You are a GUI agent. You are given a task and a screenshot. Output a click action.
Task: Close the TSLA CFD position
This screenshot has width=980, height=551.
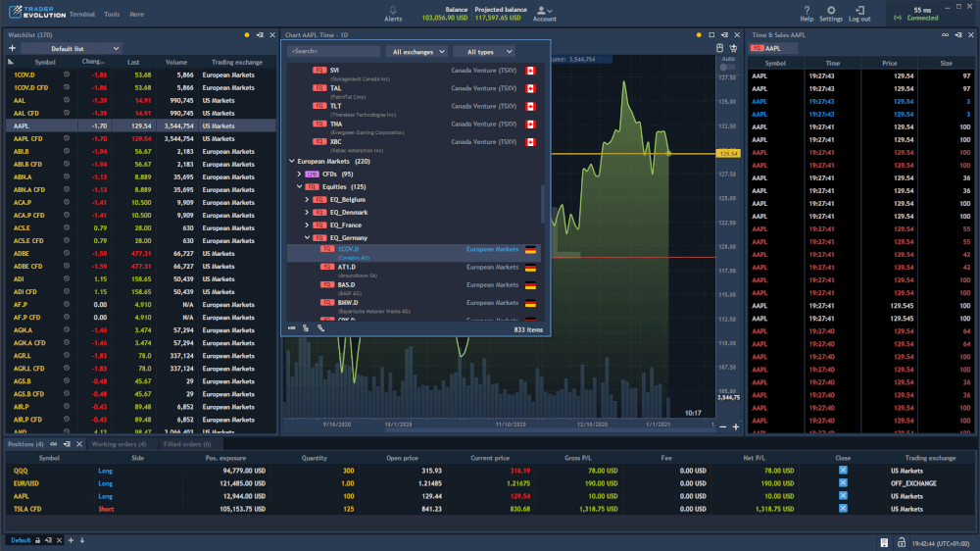point(843,509)
